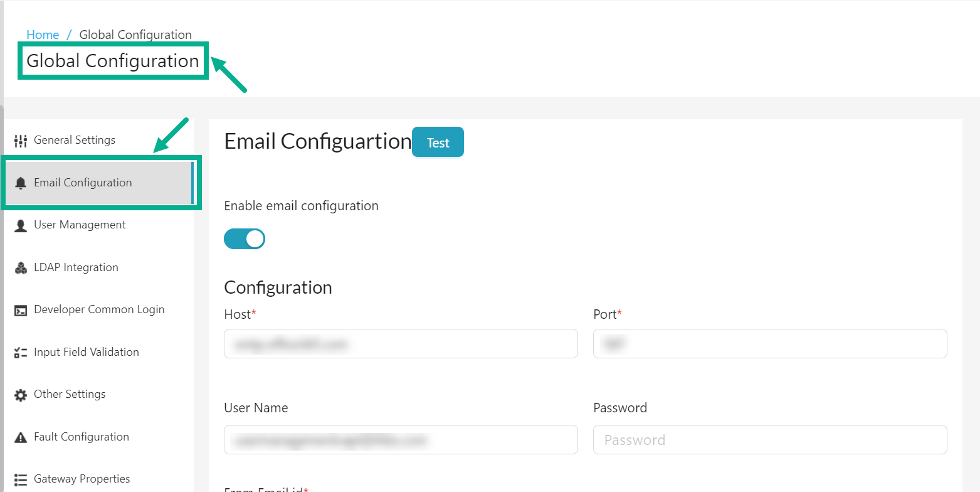Disable email configuration
The width and height of the screenshot is (980, 492).
click(x=244, y=238)
